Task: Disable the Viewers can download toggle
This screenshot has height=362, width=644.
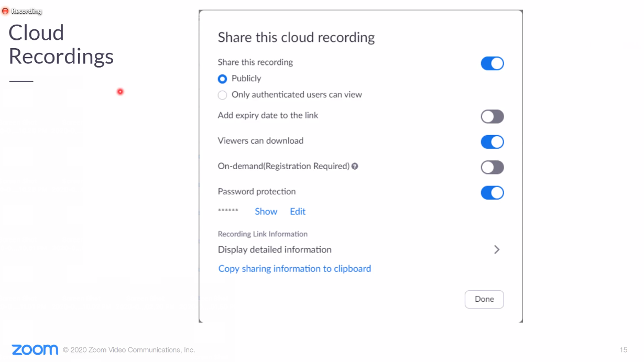Action: (492, 141)
